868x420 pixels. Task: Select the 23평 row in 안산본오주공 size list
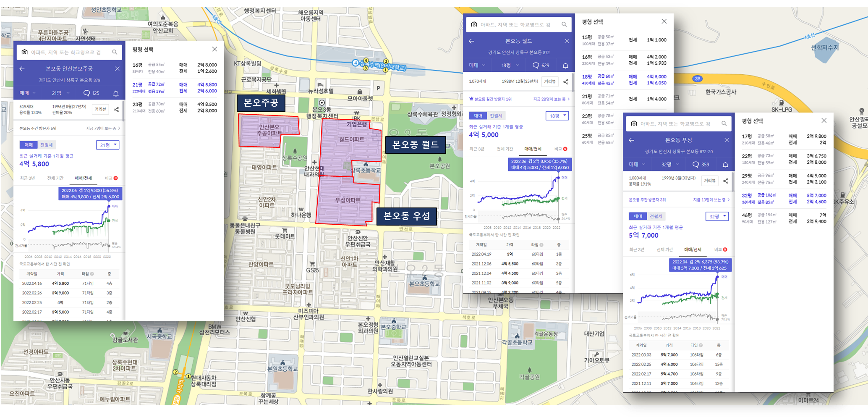click(x=175, y=107)
